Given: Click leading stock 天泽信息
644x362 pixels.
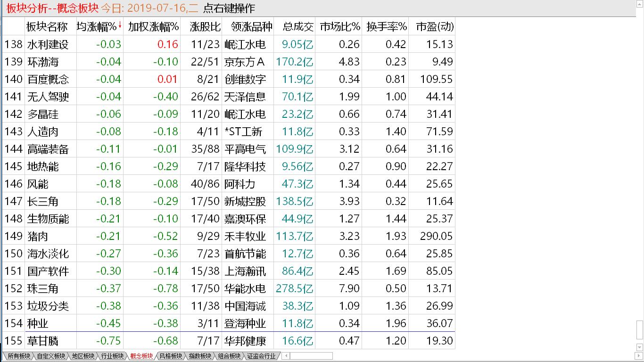Looking at the screenshot, I should [245, 97].
